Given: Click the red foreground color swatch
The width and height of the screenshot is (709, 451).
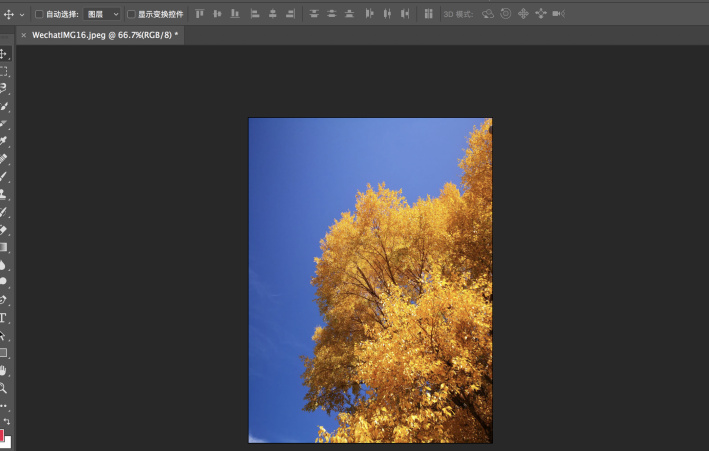Looking at the screenshot, I should click(1, 435).
